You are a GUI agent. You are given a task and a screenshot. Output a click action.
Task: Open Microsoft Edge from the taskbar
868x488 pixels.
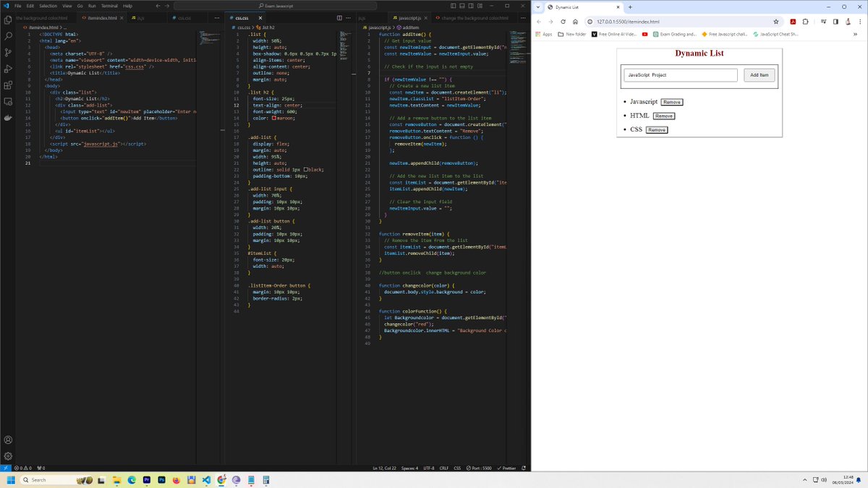point(132,479)
